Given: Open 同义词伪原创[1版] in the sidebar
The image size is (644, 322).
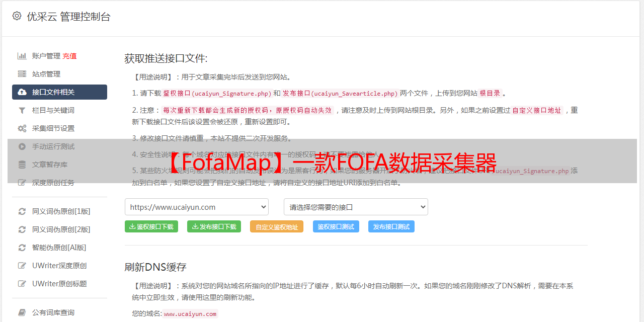Looking at the screenshot, I should coord(61,211).
